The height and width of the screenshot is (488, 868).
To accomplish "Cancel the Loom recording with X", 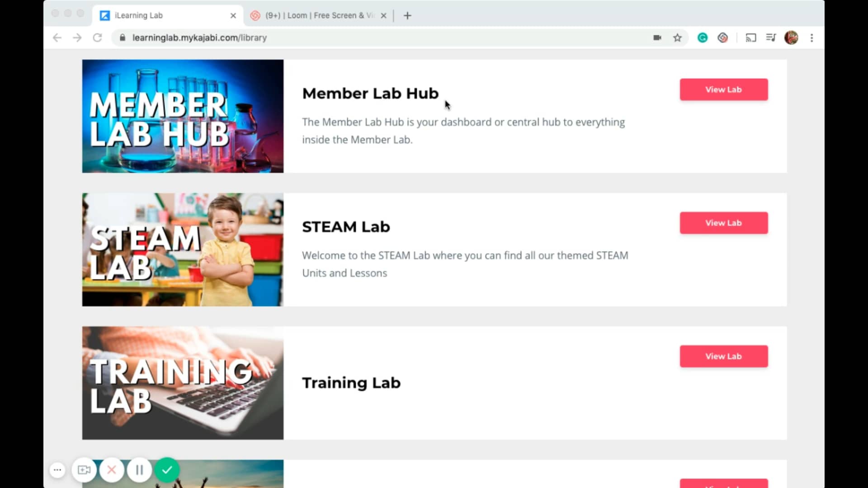I will click(x=112, y=470).
